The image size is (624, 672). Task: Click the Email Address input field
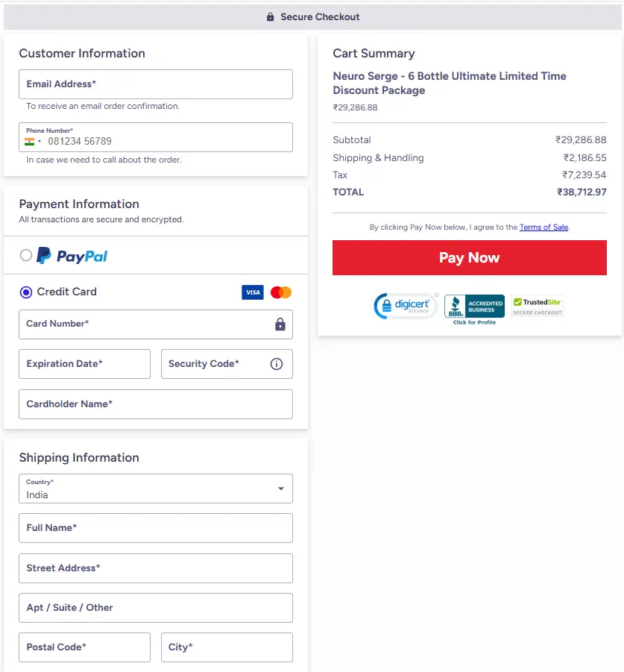pos(155,84)
